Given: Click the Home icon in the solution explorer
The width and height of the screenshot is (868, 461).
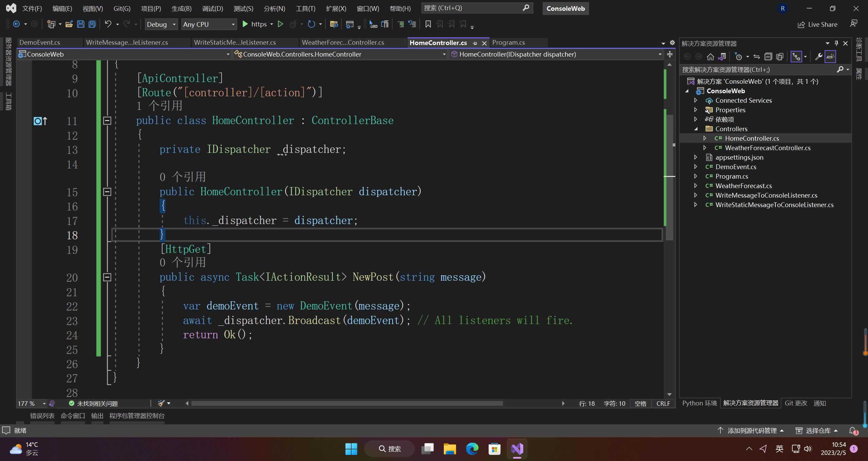Looking at the screenshot, I should tap(711, 57).
